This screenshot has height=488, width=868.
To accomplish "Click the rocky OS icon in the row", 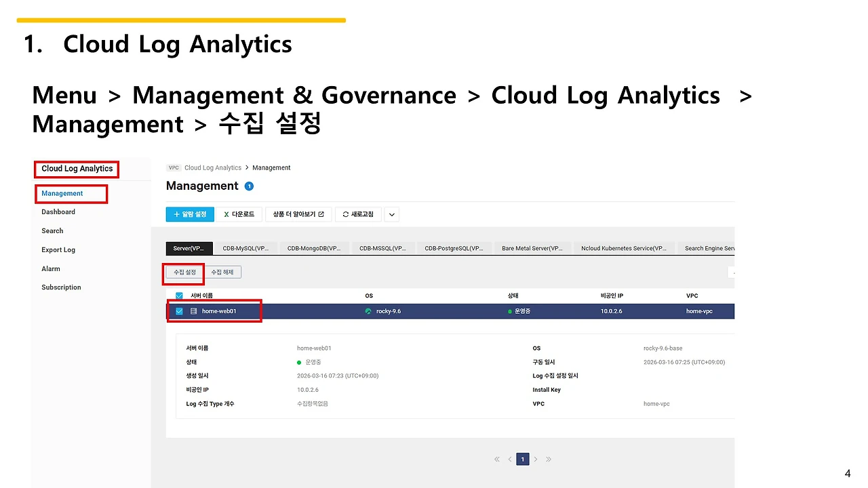I will point(368,312).
